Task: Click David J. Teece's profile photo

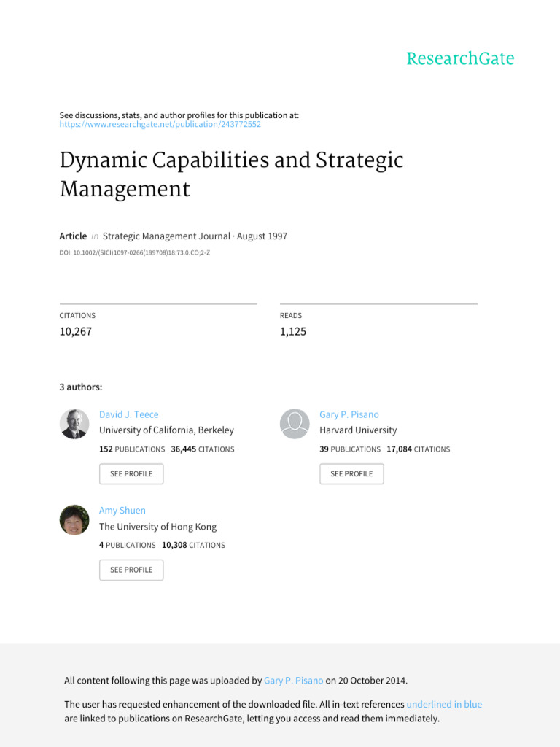Action: click(74, 424)
